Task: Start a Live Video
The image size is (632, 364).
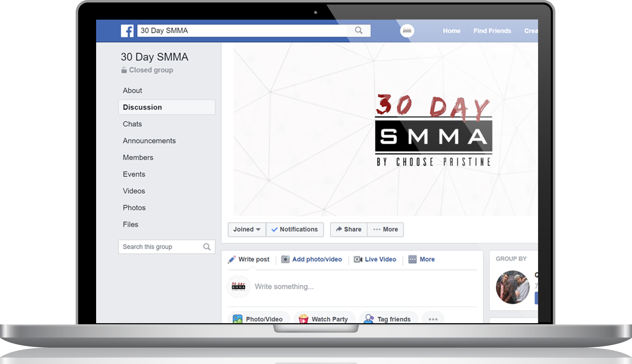Action: pyautogui.click(x=375, y=259)
